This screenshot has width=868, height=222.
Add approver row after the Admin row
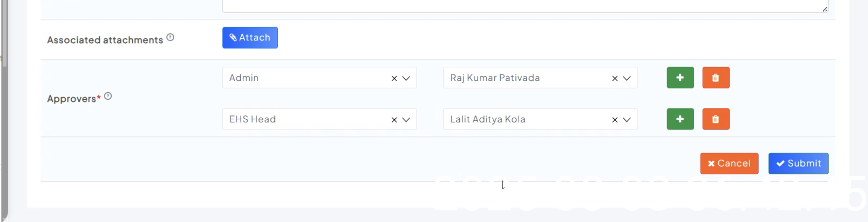coord(680,78)
